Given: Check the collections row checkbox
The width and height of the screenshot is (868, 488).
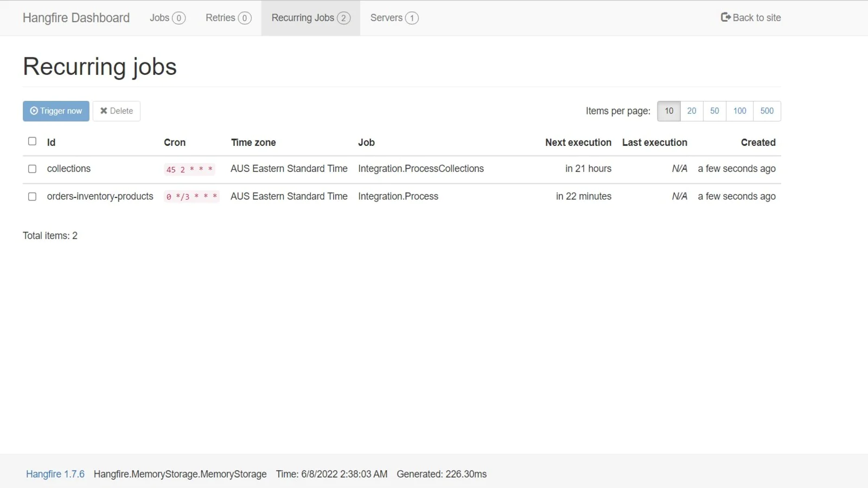Looking at the screenshot, I should [x=32, y=169].
